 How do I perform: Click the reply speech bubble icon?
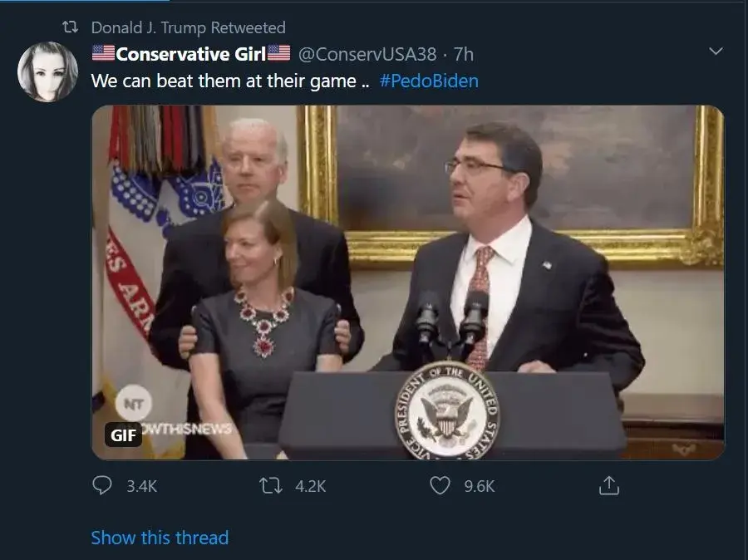[x=102, y=485]
